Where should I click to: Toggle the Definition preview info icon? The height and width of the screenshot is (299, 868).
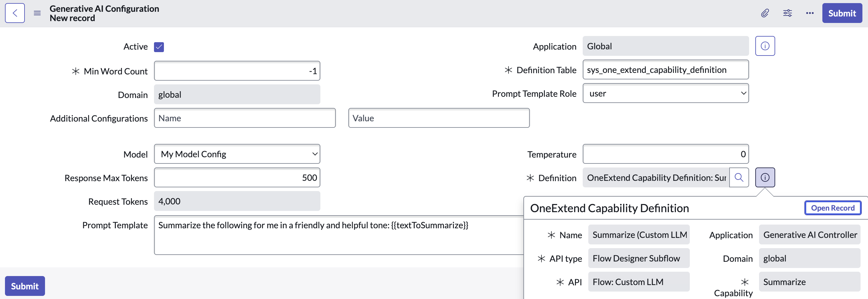click(x=765, y=177)
